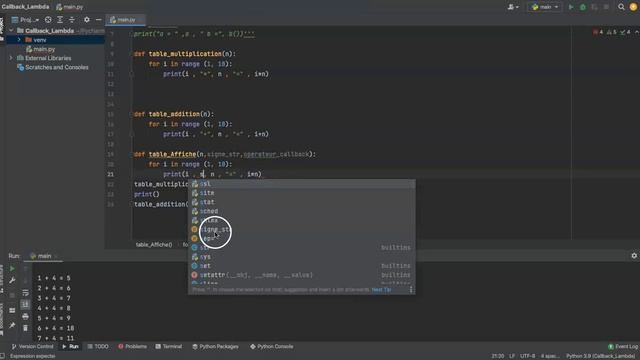This screenshot has width=640, height=360.
Task: Expand External Libraries node
Action: tap(11, 58)
